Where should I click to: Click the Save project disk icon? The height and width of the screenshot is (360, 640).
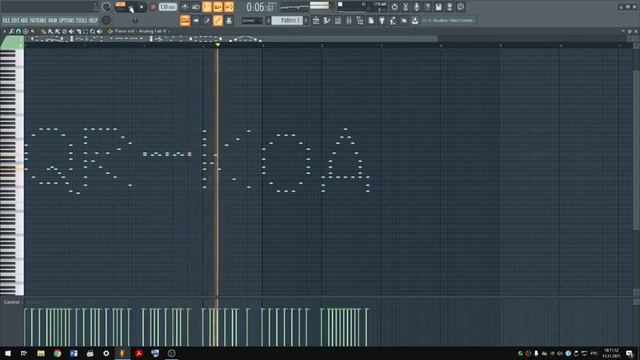click(438, 7)
